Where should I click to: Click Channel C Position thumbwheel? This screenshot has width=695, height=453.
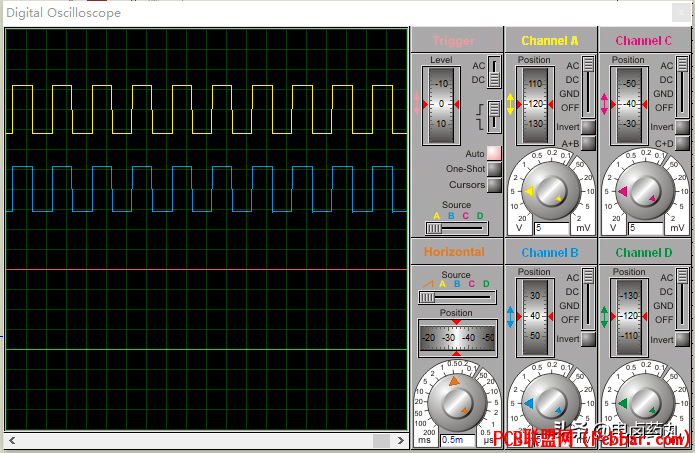629,105
